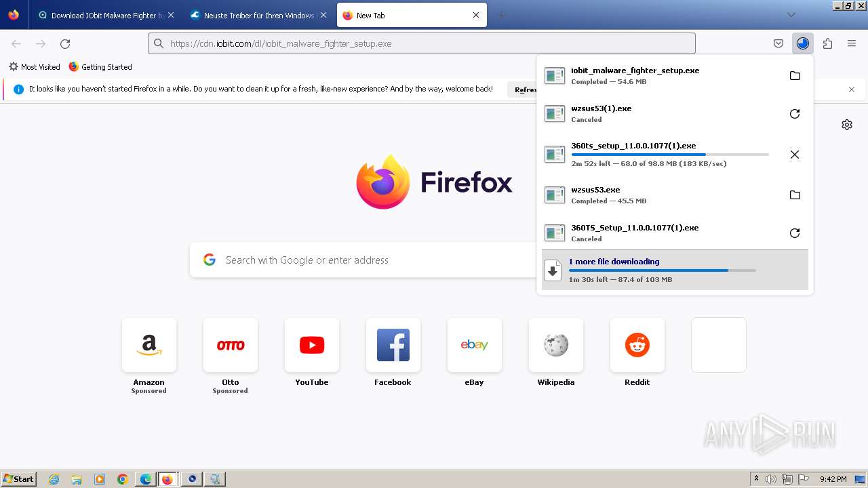Cancel the 360ts_setup_11.0.0.1077(1).exe download

tap(795, 155)
